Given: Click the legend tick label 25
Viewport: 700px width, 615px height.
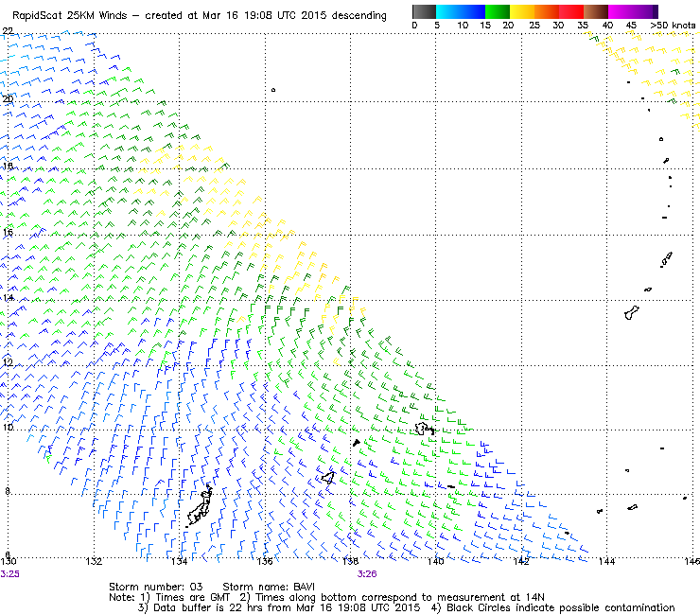Looking at the screenshot, I should [x=534, y=26].
